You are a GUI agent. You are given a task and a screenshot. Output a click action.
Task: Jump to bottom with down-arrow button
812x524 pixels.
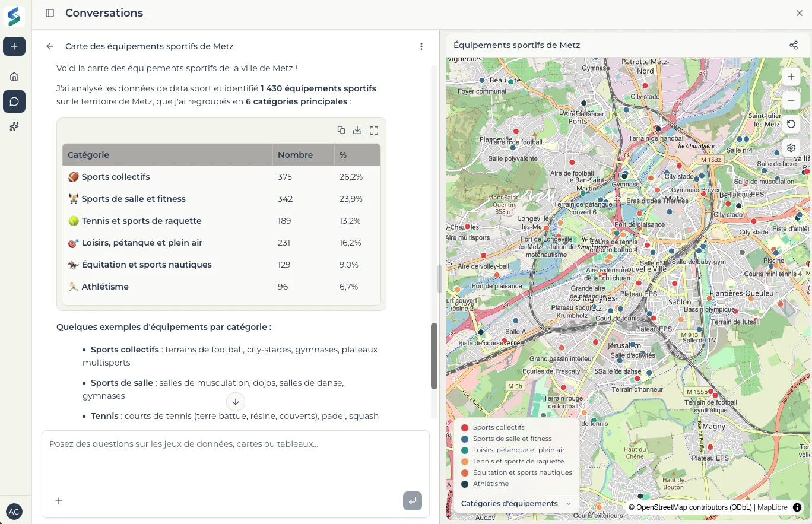tap(236, 402)
